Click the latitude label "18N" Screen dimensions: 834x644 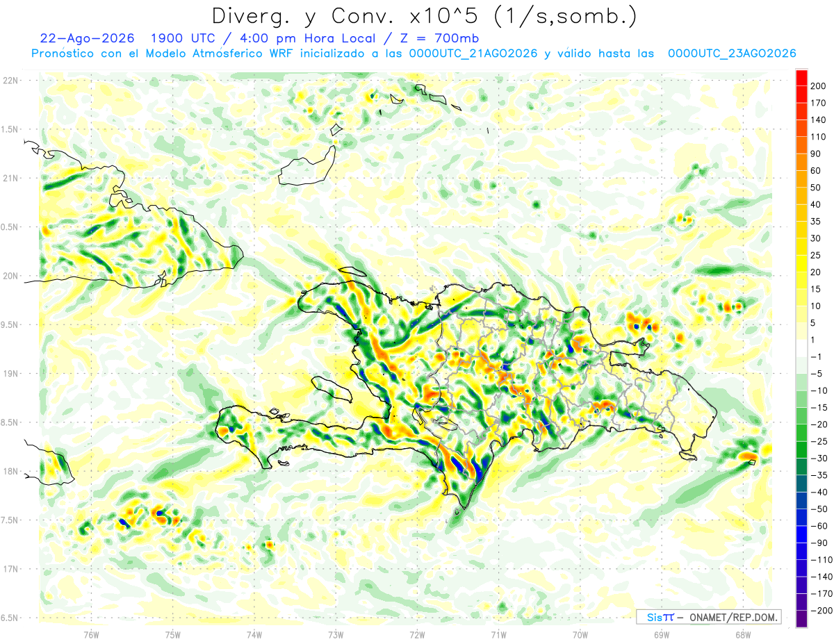tap(10, 472)
